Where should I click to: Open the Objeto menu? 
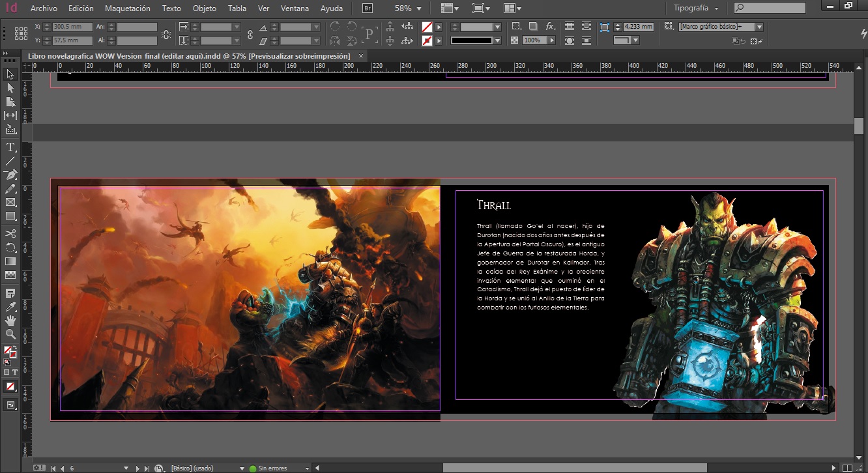(205, 8)
